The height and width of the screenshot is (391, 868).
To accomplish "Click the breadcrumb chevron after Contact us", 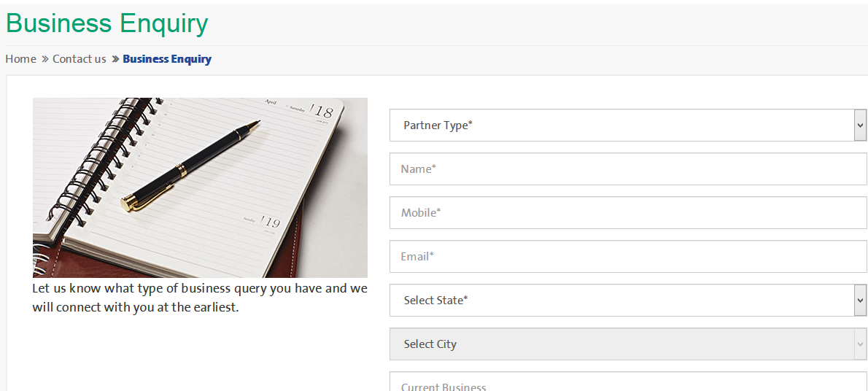I will tap(115, 59).
